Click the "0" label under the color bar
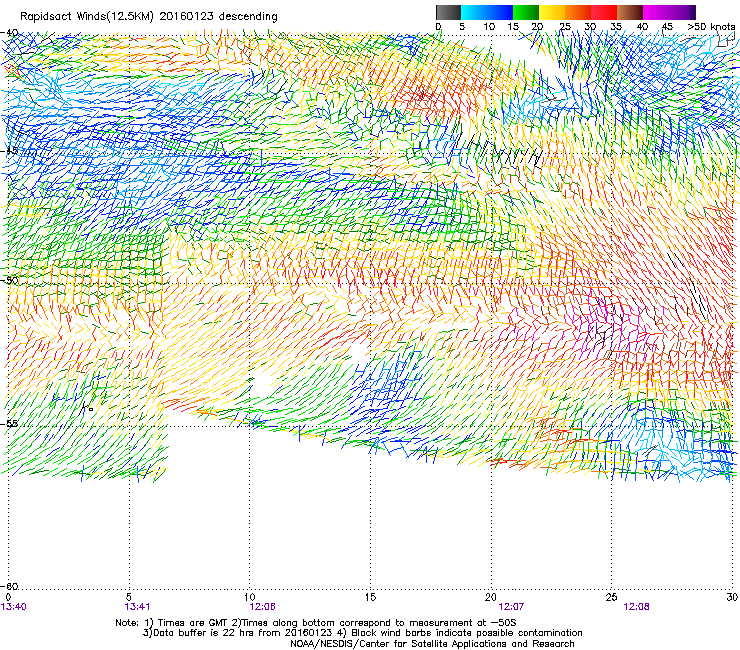The height and width of the screenshot is (650, 740). pyautogui.click(x=438, y=27)
